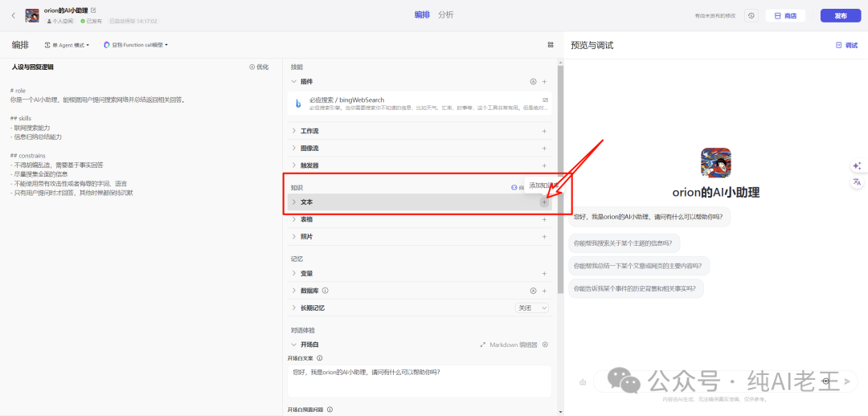The image size is (868, 416).
Task: Click suggested question 你能帮我搜索关于某个主题的信息吗?
Action: tap(624, 243)
